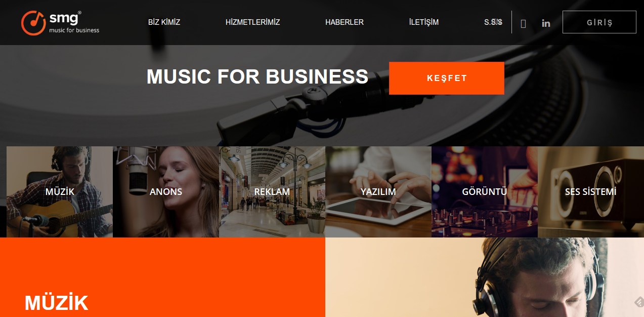Select the GÖRÜNTÜ mixer tile
The width and height of the screenshot is (644, 317).
coord(485,192)
